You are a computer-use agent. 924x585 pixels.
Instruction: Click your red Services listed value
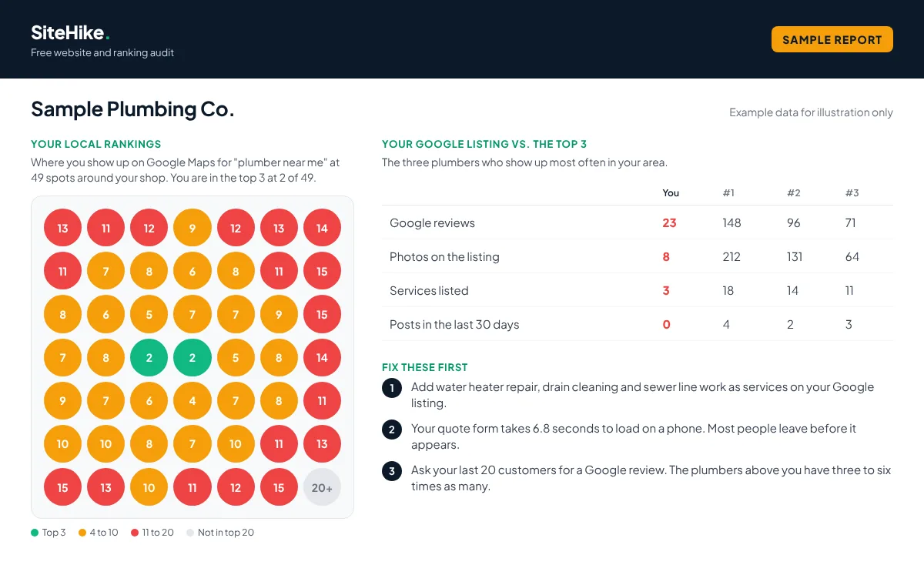[666, 291]
